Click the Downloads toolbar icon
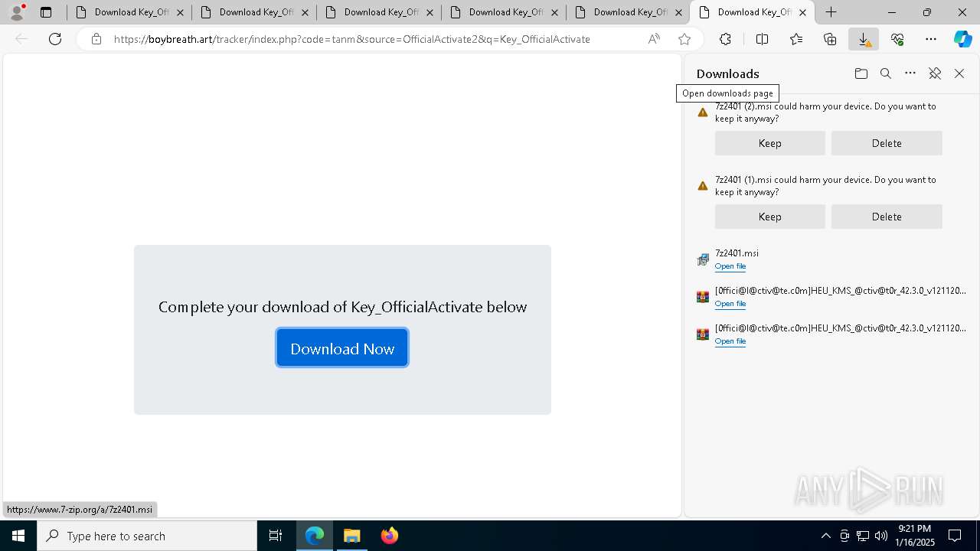The height and width of the screenshot is (551, 980). coord(864,39)
